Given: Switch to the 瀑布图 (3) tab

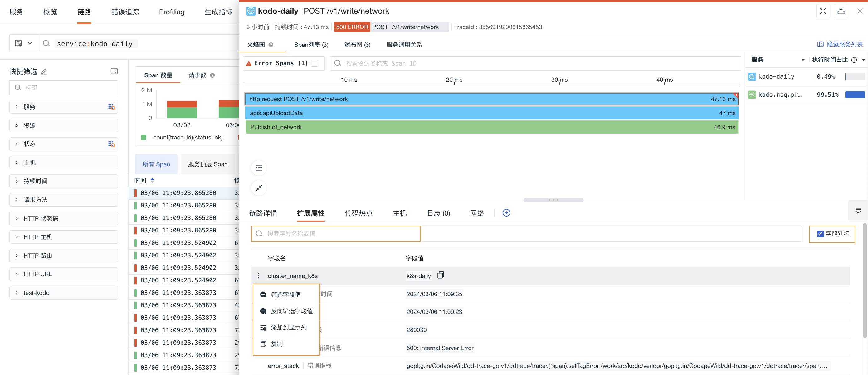Looking at the screenshot, I should 357,45.
